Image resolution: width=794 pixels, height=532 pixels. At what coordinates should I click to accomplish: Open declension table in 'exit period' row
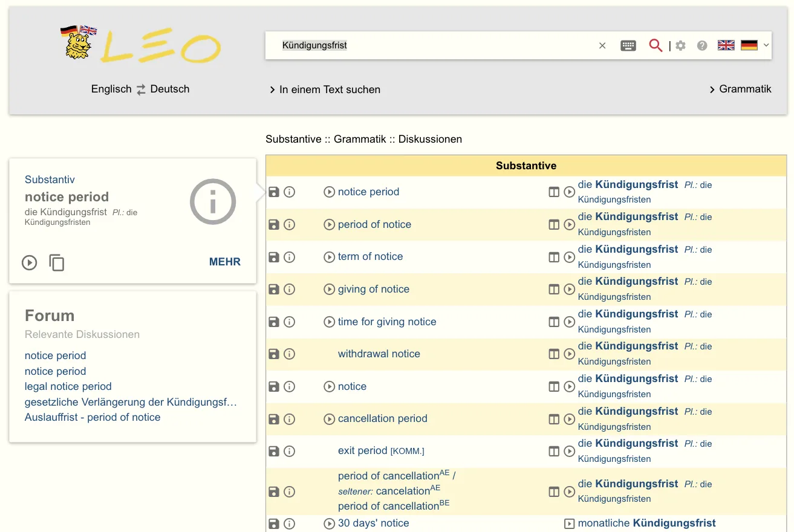tap(554, 451)
